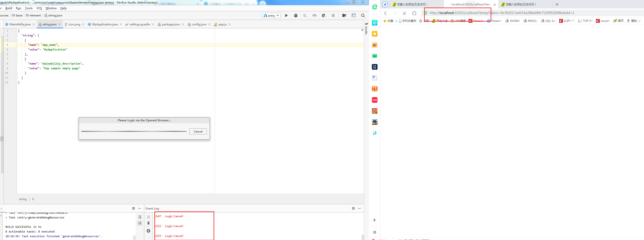Click the sidebar add plus icon

374,220
